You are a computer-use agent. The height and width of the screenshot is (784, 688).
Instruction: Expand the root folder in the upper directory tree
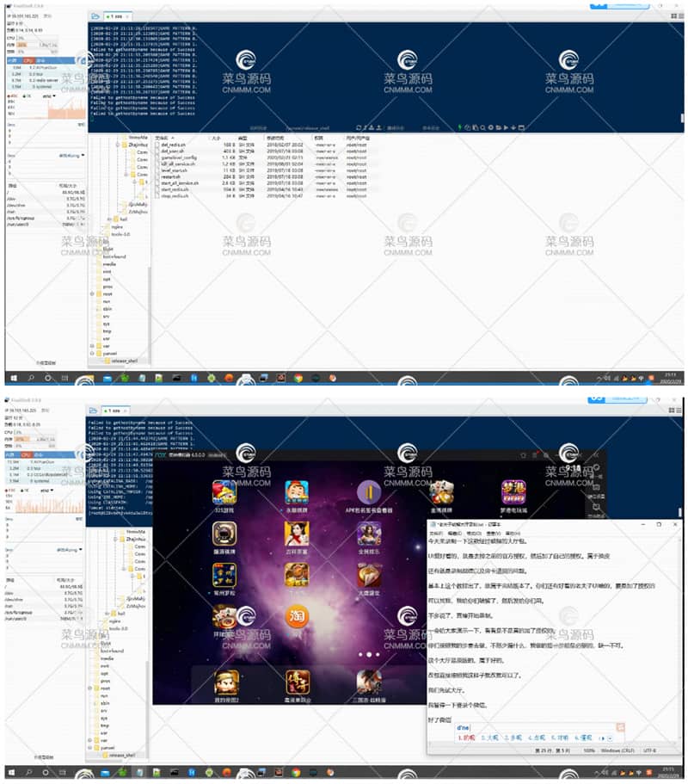point(92,294)
